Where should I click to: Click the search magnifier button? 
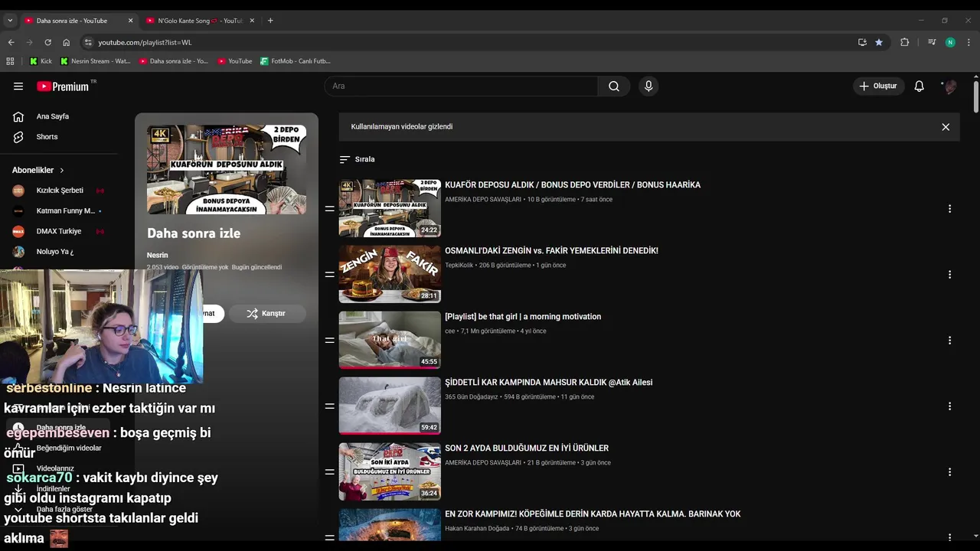click(x=614, y=86)
